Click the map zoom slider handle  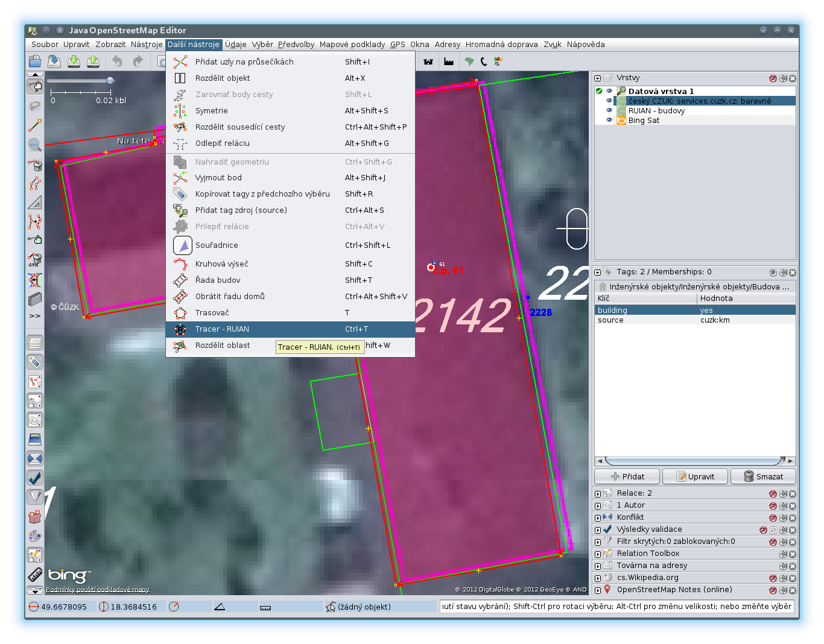coord(110,80)
